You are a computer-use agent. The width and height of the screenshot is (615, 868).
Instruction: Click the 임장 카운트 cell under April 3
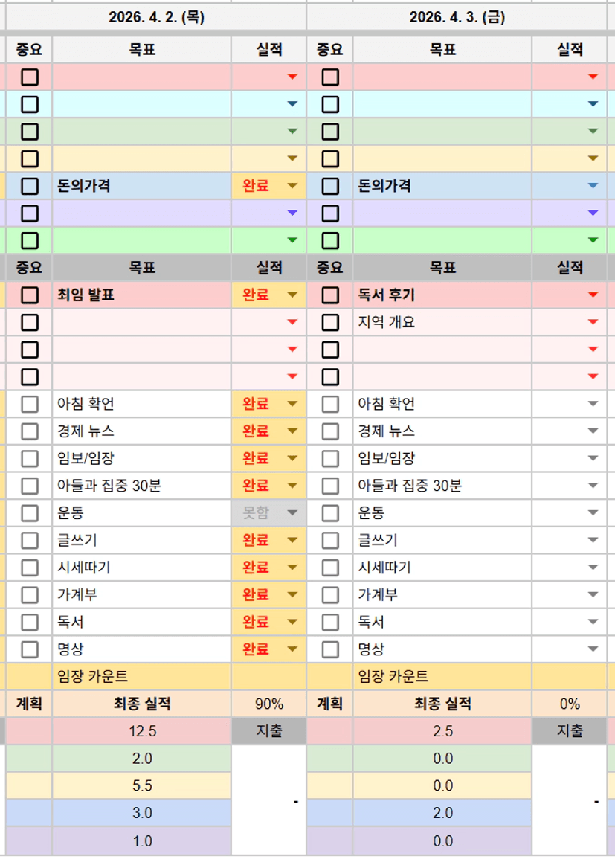point(442,677)
